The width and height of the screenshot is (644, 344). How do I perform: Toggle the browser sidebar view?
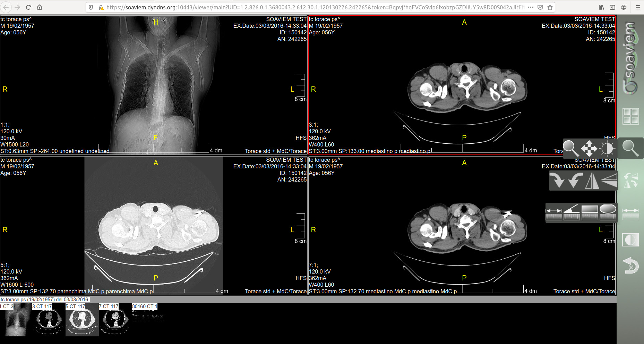click(612, 7)
